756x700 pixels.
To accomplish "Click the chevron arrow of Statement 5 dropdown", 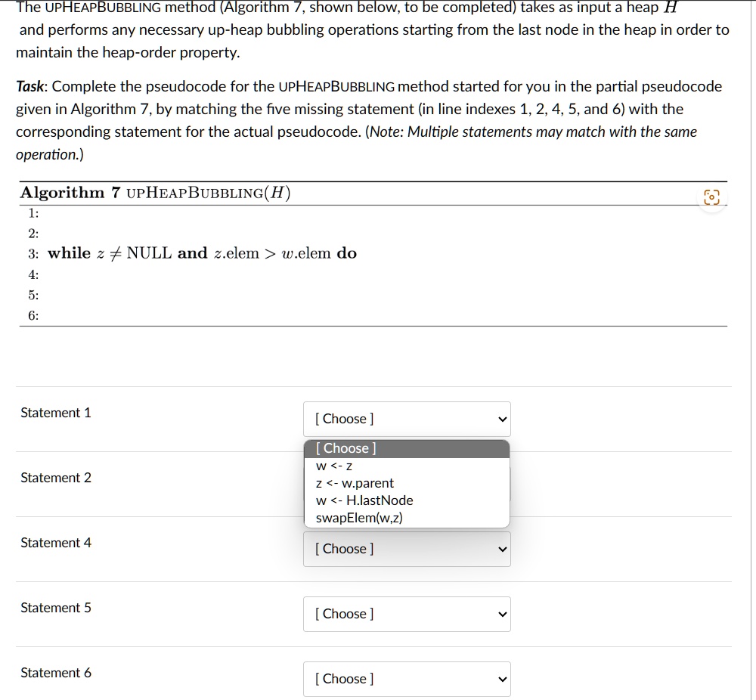I will tap(503, 615).
